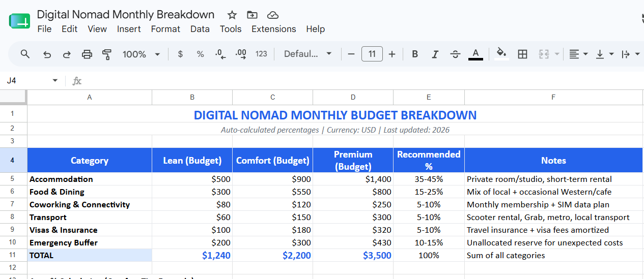Click the formula bar
This screenshot has width=644, height=279.
(x=361, y=81)
